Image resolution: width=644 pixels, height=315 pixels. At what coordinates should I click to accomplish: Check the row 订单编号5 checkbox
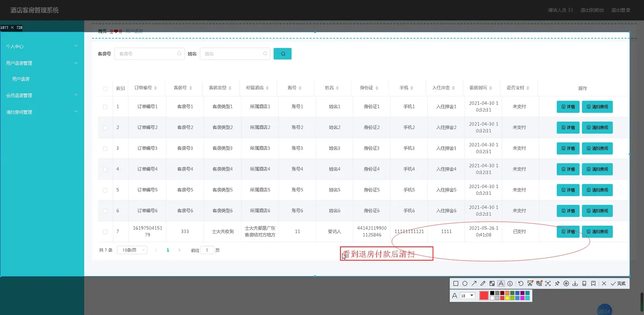pyautogui.click(x=105, y=190)
